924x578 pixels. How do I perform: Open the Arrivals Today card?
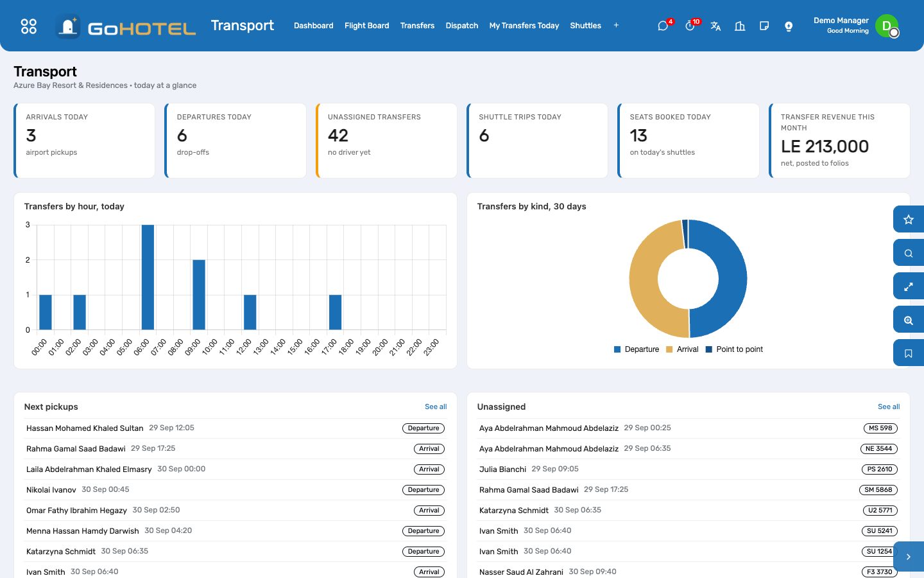(84, 141)
